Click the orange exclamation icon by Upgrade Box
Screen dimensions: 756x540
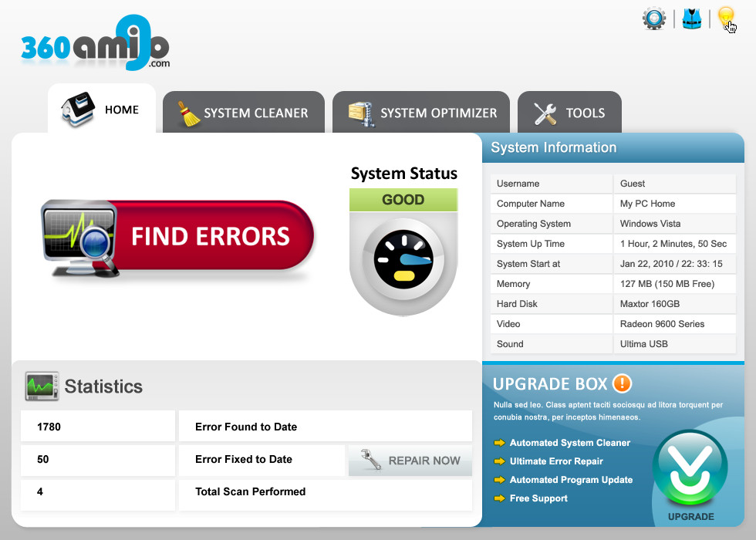pos(622,383)
